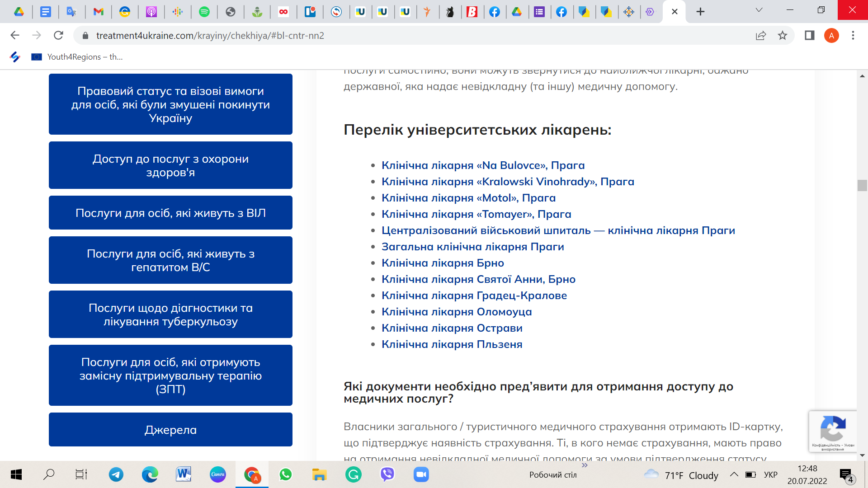Open 'Клінічна лікарня Брно' link
The width and height of the screenshot is (868, 488).
443,263
